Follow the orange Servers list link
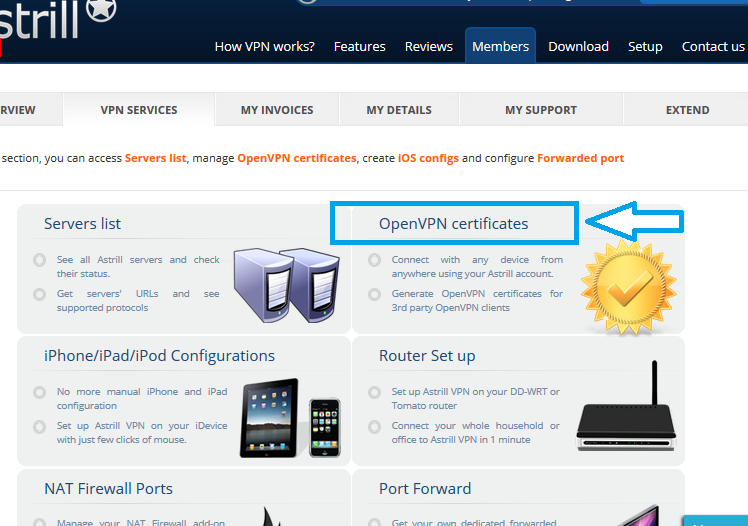Viewport: 748px width, 526px height. [x=156, y=158]
